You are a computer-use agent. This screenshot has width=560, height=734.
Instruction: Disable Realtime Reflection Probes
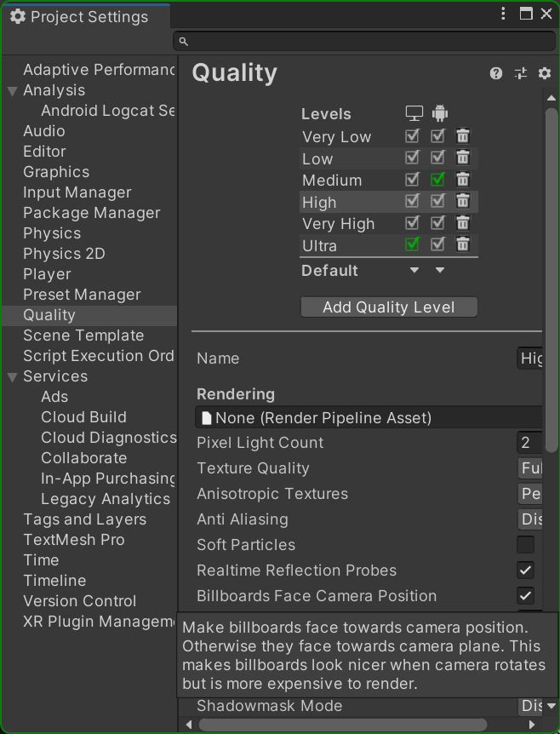(525, 570)
